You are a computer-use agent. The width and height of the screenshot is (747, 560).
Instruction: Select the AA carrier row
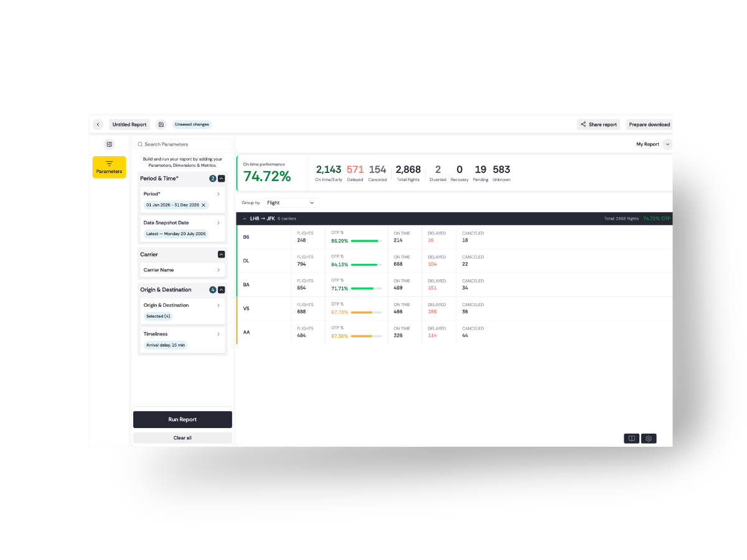[x=454, y=332]
